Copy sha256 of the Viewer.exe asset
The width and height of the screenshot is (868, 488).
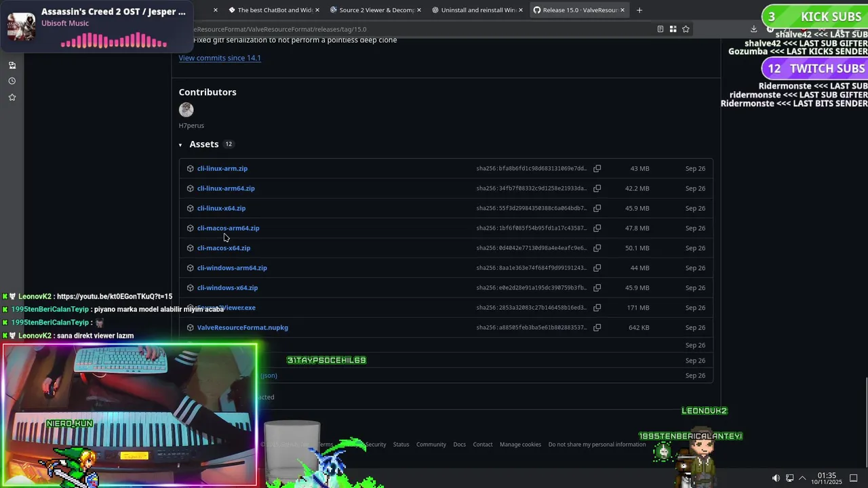[x=597, y=308]
